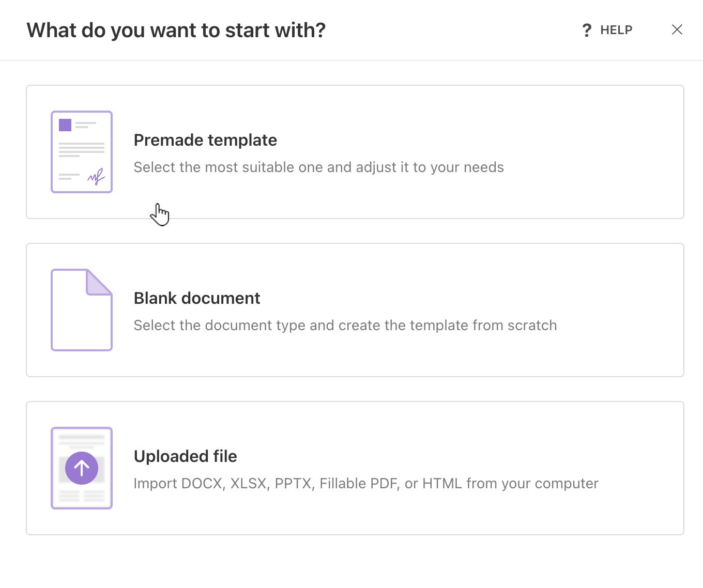Click the purple upload arrow icon

[x=81, y=468]
